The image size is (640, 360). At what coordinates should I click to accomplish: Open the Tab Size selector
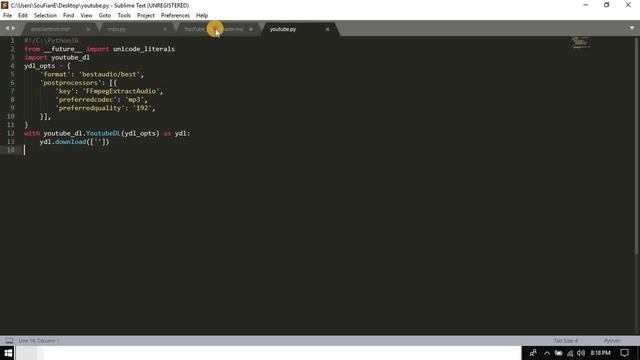[566, 340]
